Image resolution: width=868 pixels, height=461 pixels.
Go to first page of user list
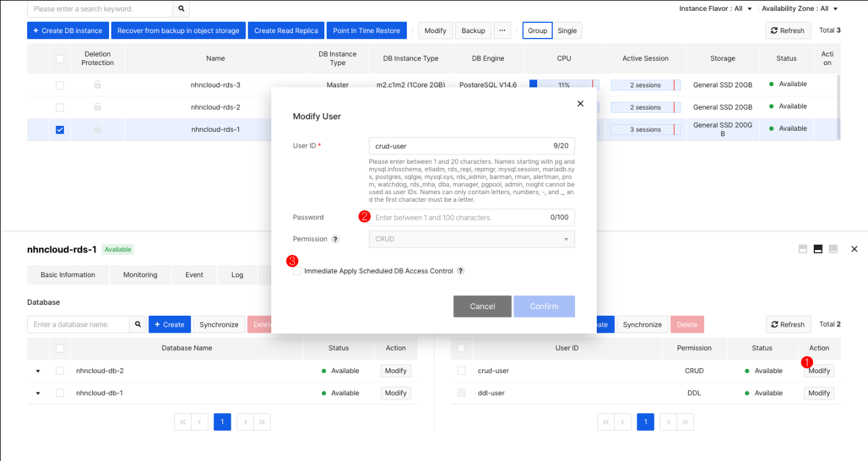point(606,422)
